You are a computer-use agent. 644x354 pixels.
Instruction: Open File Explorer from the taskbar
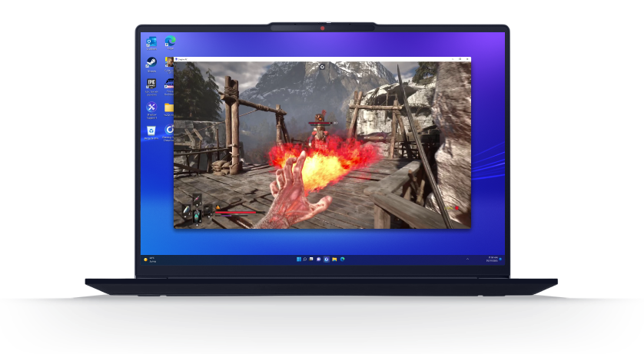[x=334, y=260]
